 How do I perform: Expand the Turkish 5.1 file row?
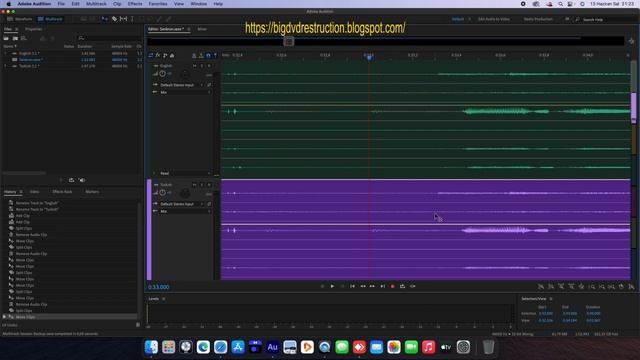click(5, 66)
